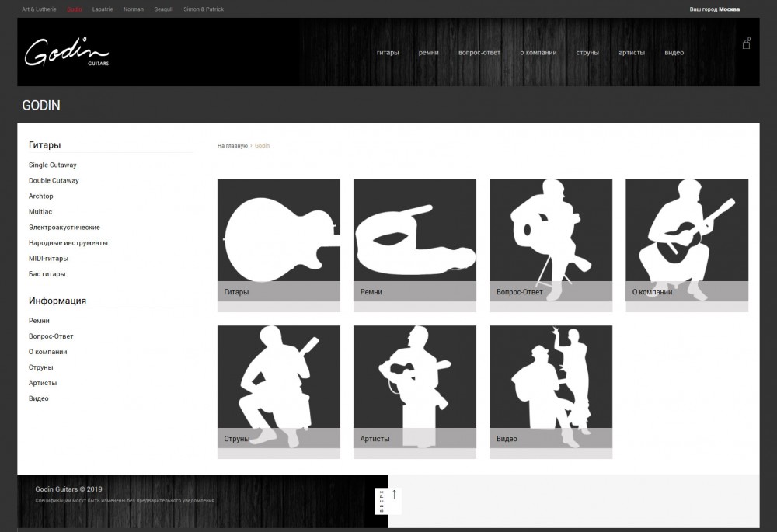Screen dimensions: 777x532
Task: Open Народные инструменты sidebar category
Action: click(x=68, y=243)
